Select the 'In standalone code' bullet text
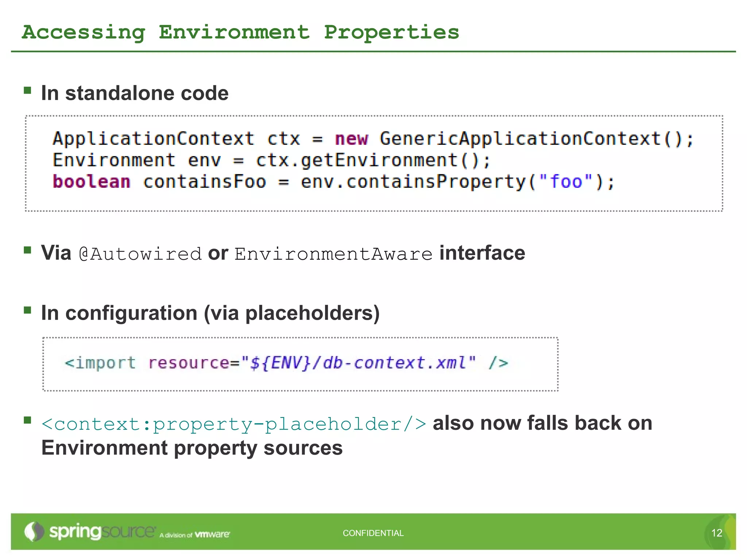This screenshot has width=747, height=560. [x=135, y=93]
